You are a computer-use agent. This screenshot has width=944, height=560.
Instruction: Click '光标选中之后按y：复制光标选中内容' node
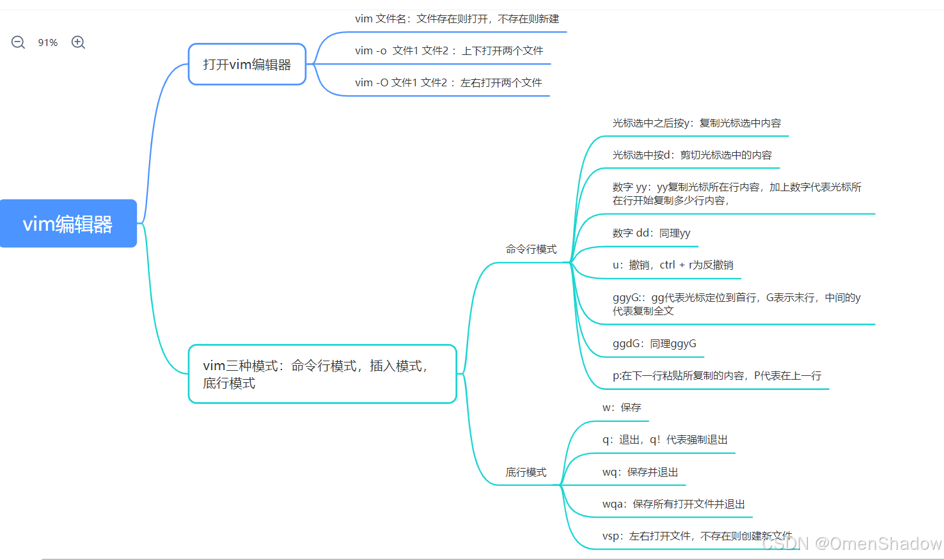pos(696,123)
